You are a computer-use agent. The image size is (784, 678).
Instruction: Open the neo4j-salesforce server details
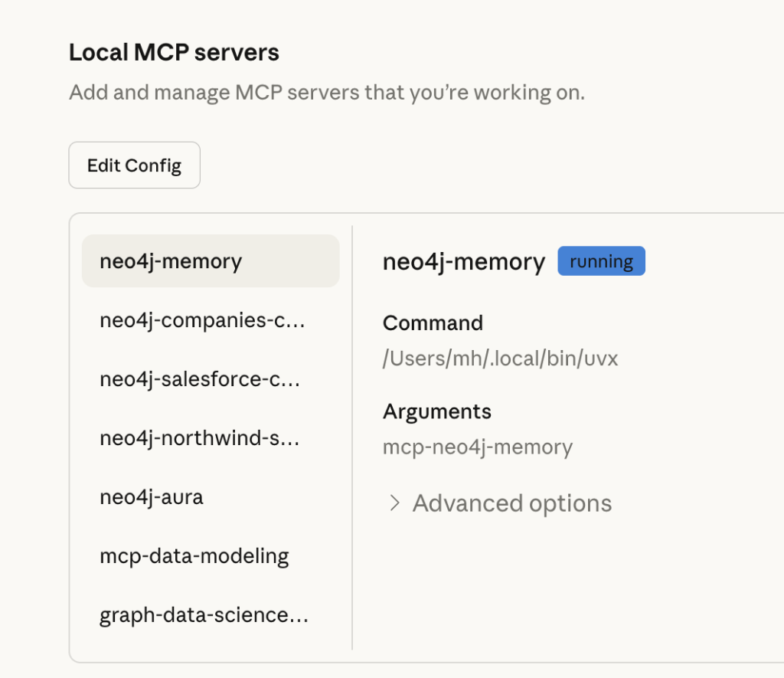click(201, 378)
